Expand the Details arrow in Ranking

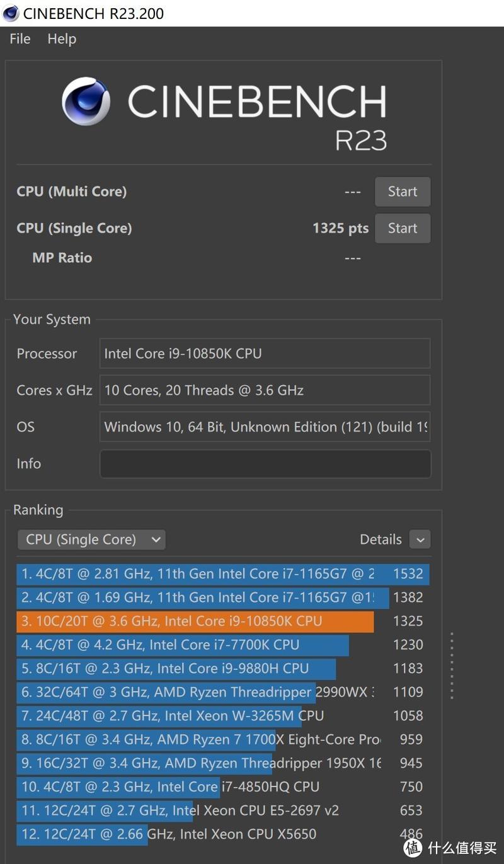click(420, 539)
